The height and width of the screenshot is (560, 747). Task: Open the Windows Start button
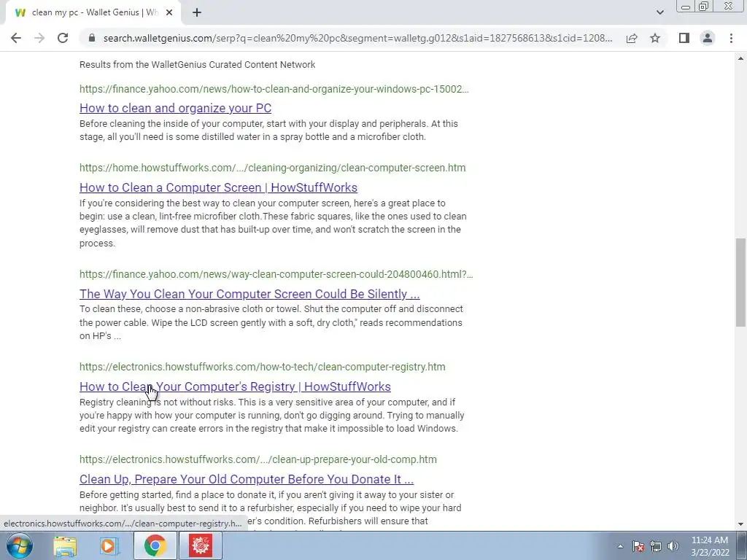coord(19,545)
